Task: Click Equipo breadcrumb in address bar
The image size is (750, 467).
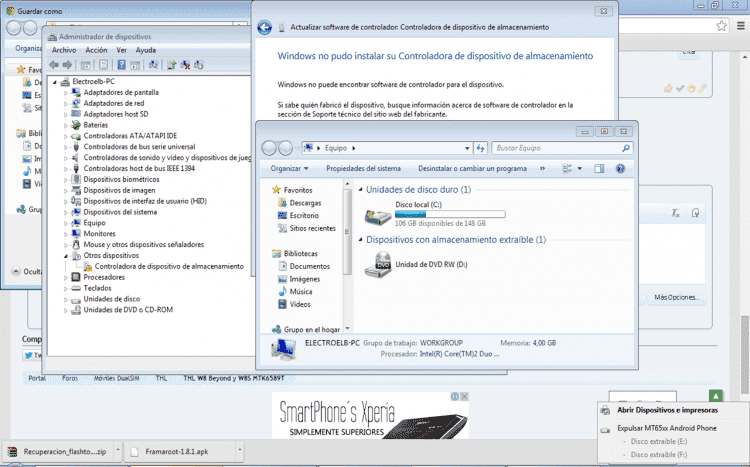Action: 336,148
